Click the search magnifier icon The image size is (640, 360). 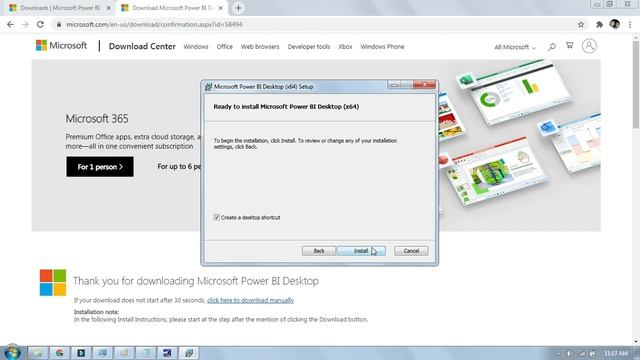point(552,47)
